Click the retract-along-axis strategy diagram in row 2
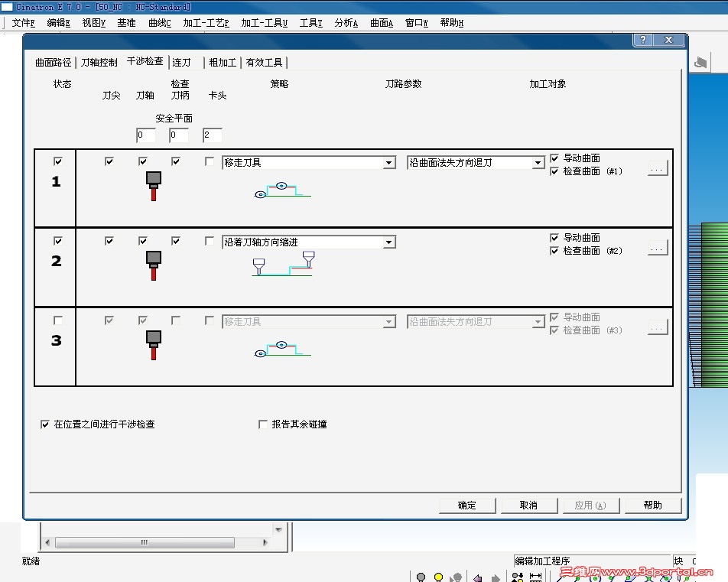Image resolution: width=728 pixels, height=582 pixels. 282,264
